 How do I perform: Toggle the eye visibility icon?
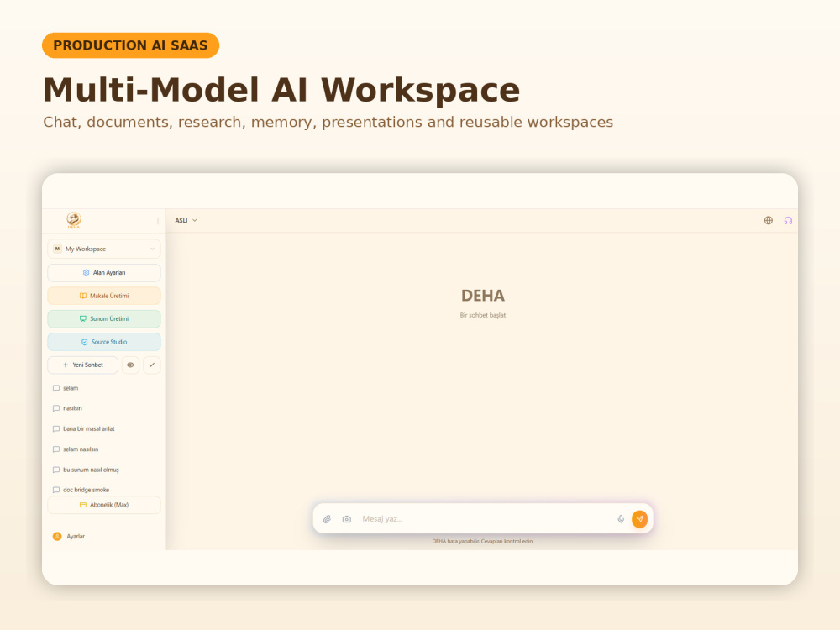click(131, 365)
